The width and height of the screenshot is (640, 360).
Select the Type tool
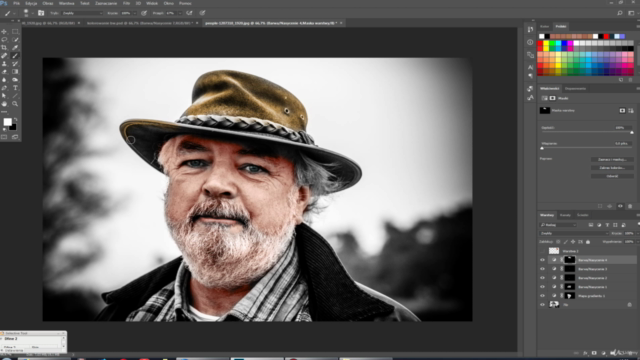(x=15, y=88)
